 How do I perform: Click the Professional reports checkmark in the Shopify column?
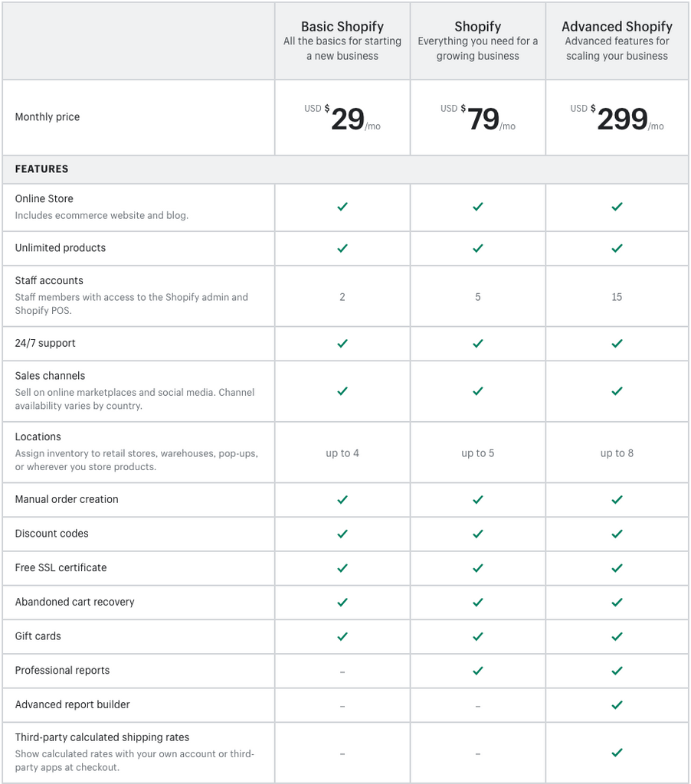(x=478, y=671)
